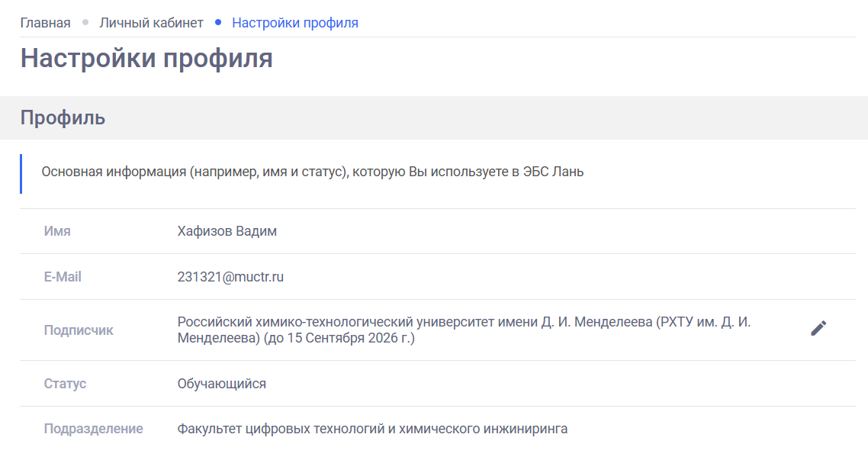Viewport: 868px width, 460px height.
Task: Click the info notice about ЭБС Лань
Action: click(311, 171)
